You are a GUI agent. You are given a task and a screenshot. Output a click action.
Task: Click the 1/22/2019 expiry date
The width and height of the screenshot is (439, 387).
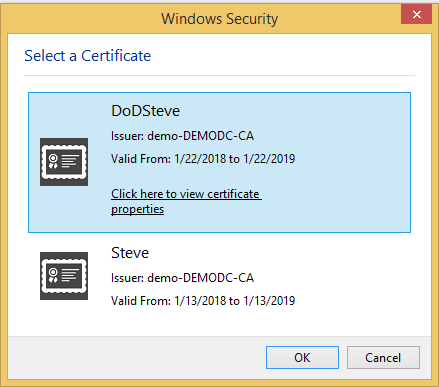[x=269, y=159]
